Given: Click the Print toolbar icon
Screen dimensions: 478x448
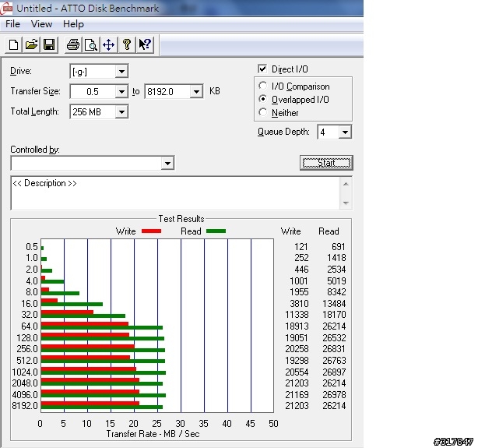Looking at the screenshot, I should (x=73, y=45).
